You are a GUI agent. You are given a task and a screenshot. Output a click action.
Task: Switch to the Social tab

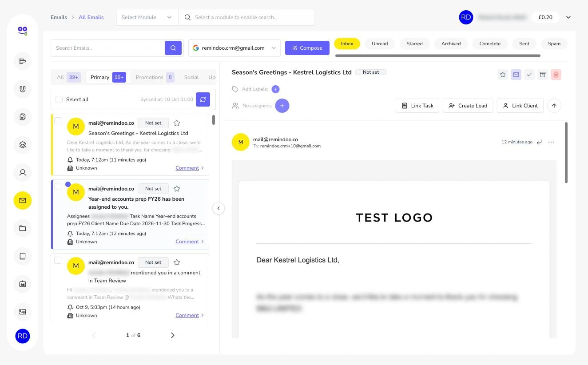[x=191, y=77]
